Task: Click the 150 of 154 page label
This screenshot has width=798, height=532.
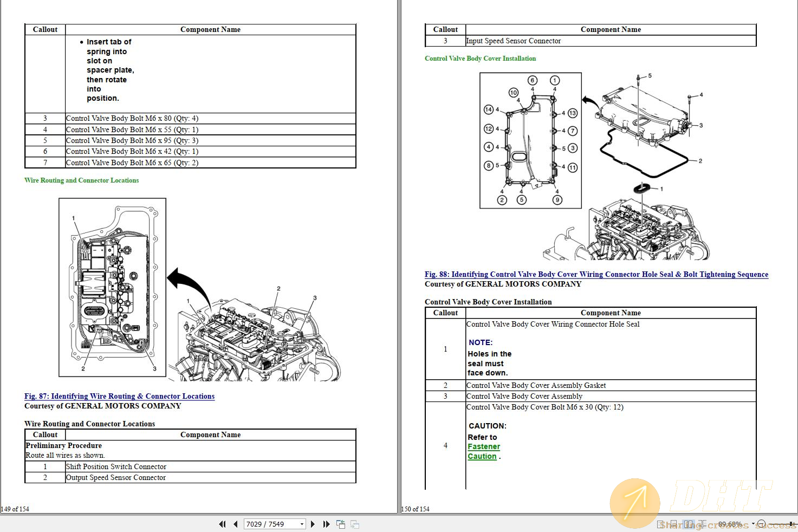Action: coord(416,509)
